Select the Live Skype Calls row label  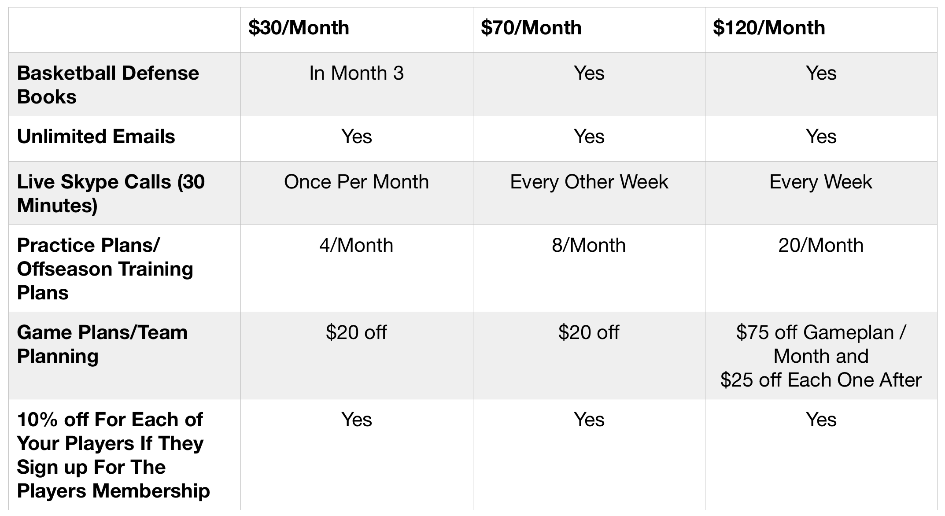[x=111, y=194]
